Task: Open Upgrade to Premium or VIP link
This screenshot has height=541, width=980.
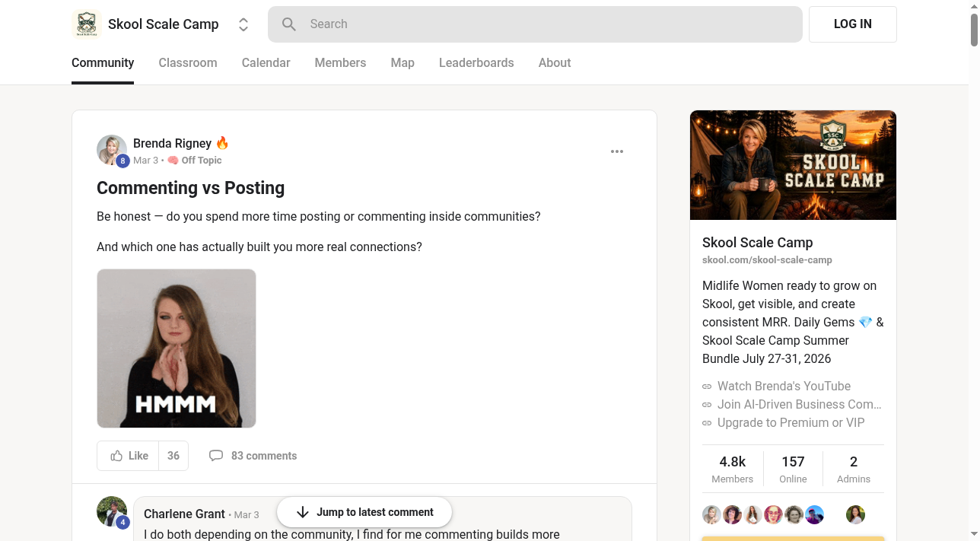Action: [791, 423]
